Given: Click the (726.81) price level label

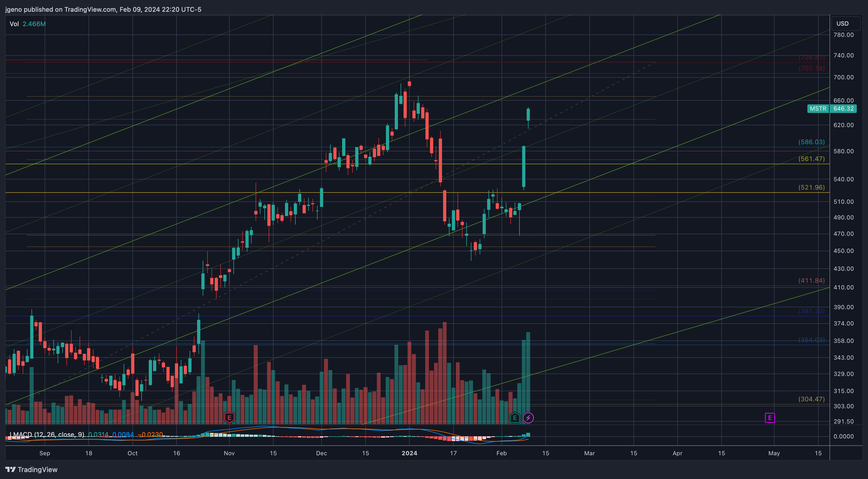Looking at the screenshot, I should pyautogui.click(x=811, y=58).
